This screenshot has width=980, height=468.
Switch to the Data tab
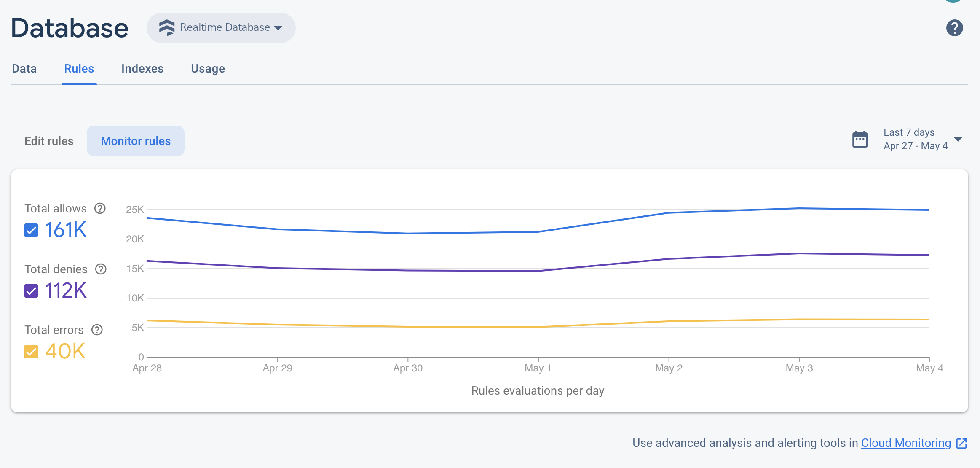pos(24,68)
